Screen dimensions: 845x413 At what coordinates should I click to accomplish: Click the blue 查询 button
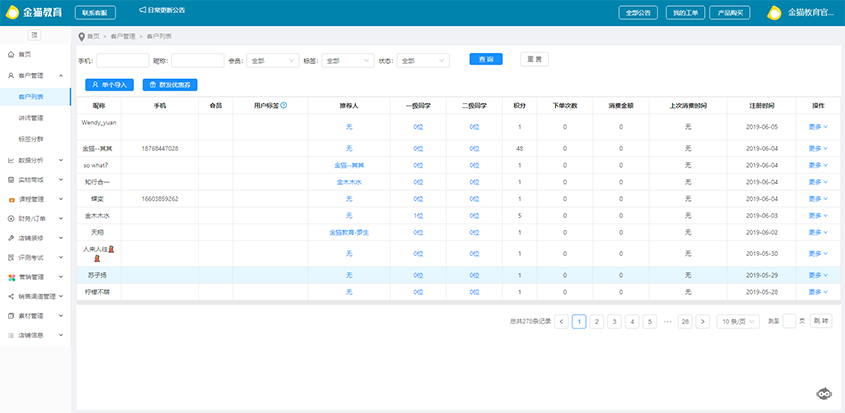pos(486,59)
